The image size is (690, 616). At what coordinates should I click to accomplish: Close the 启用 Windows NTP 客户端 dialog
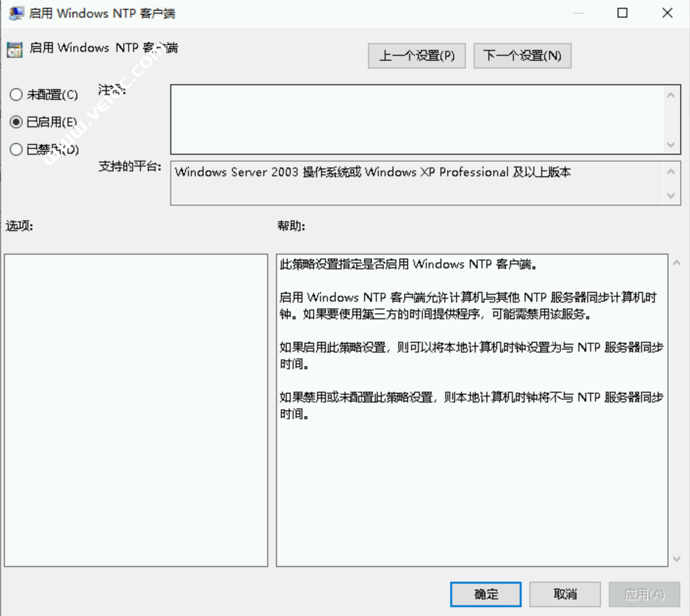click(667, 13)
